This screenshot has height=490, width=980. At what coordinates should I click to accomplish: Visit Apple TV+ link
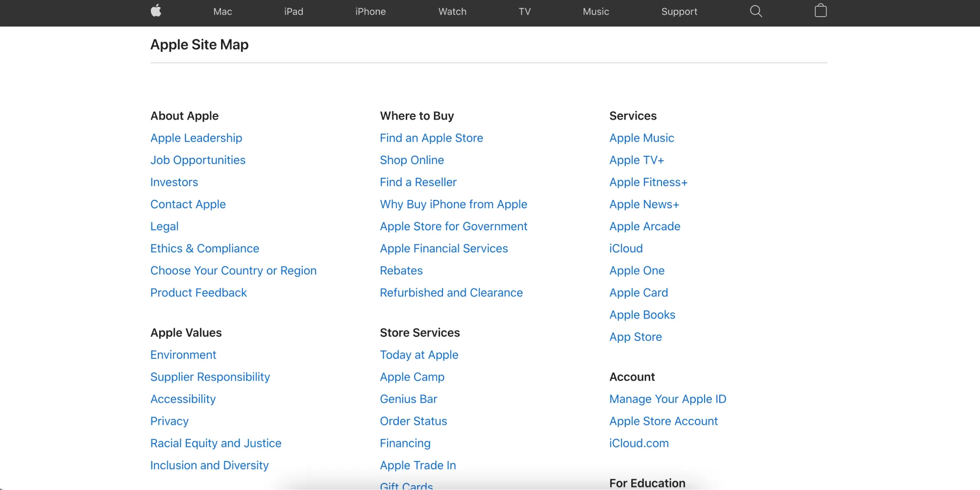637,160
